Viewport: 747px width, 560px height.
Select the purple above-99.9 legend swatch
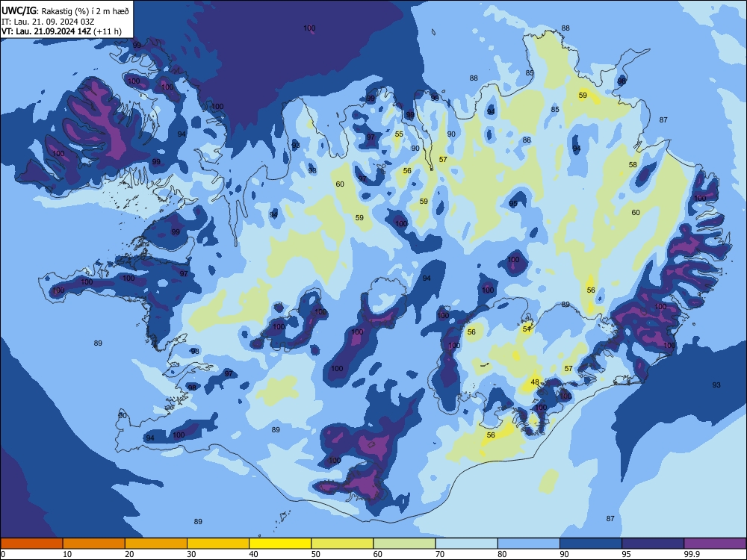click(715, 544)
